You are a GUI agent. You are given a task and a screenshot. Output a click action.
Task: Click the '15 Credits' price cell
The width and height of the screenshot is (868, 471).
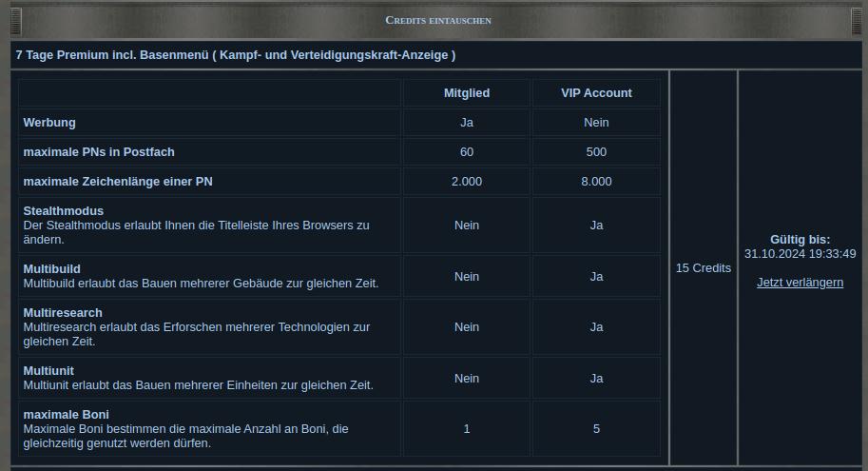pyautogui.click(x=704, y=268)
